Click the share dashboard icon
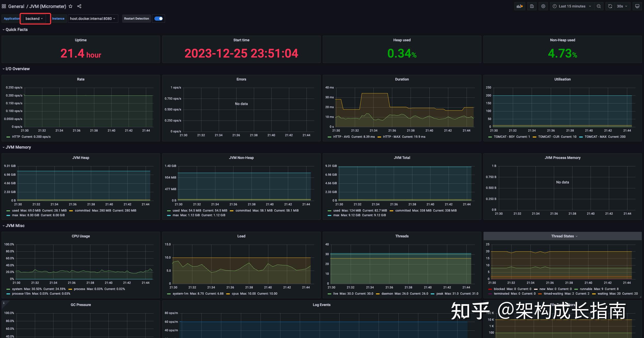Screen dimensions: 644x338 pos(79,6)
